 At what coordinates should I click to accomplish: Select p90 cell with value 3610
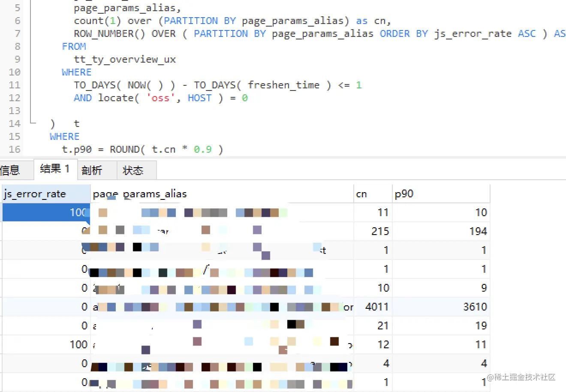441,307
